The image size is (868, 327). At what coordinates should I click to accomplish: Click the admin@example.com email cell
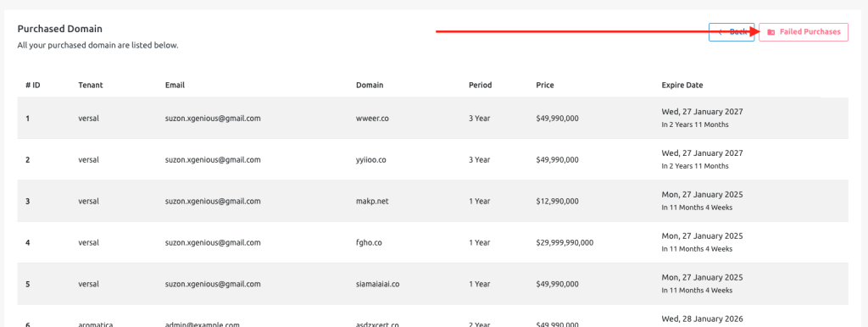pos(202,324)
